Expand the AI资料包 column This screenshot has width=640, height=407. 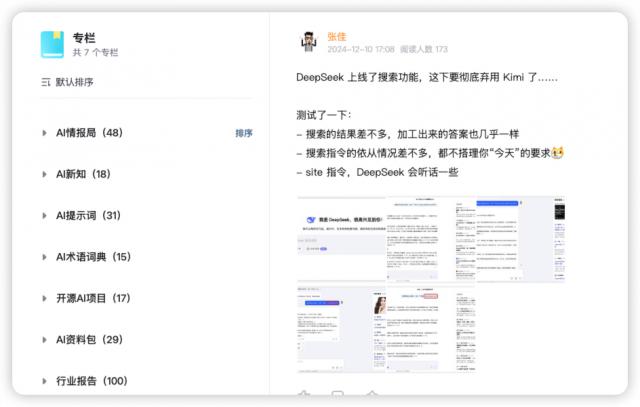pos(45,339)
